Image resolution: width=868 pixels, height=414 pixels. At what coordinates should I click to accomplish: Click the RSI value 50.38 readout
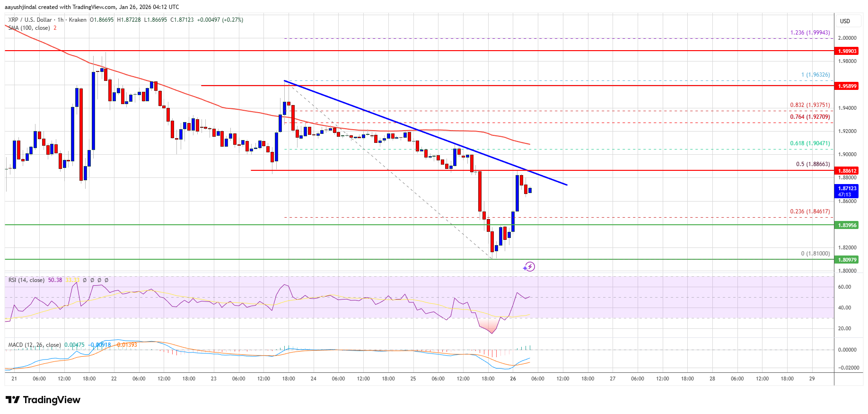pyautogui.click(x=55, y=280)
